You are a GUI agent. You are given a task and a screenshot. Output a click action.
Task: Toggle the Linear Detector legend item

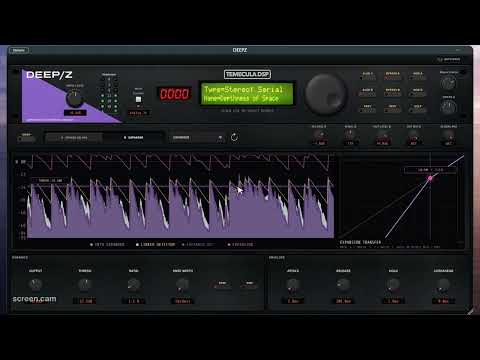click(155, 245)
